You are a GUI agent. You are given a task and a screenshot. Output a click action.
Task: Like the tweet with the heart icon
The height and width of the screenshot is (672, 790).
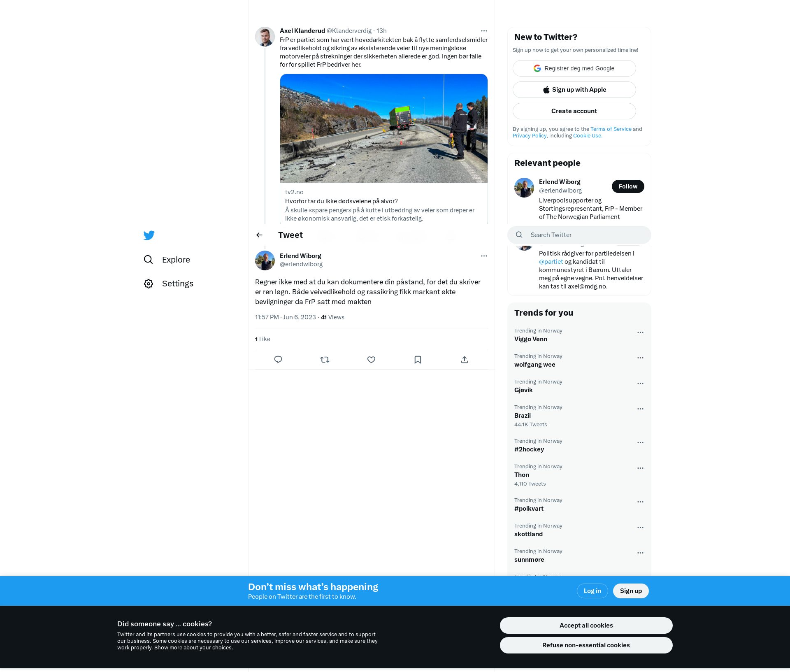371,360
